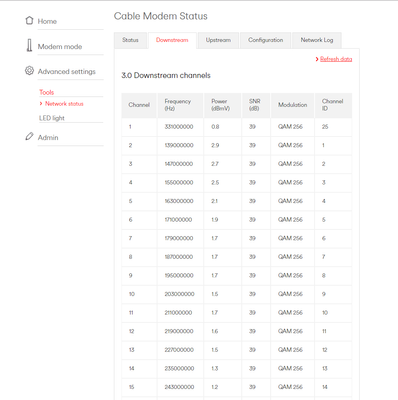Click the Power (dBmV) column header
The image size is (398, 400).
(223, 105)
